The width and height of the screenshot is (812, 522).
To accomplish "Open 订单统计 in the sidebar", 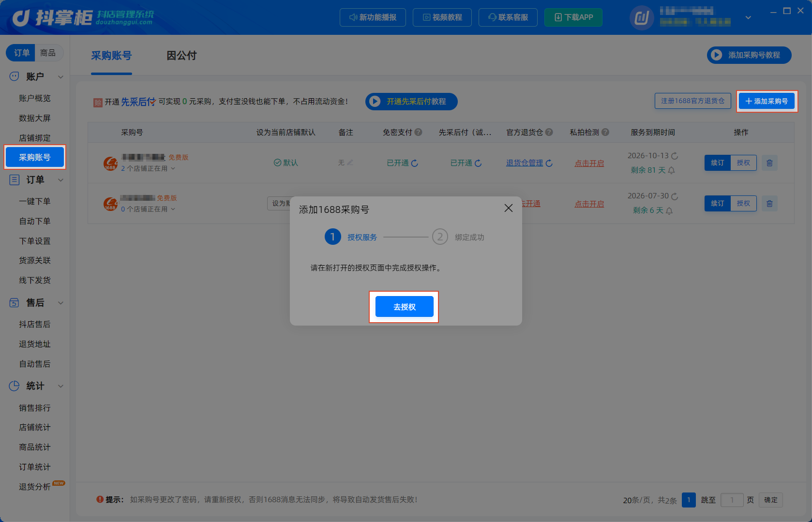I will point(35,467).
